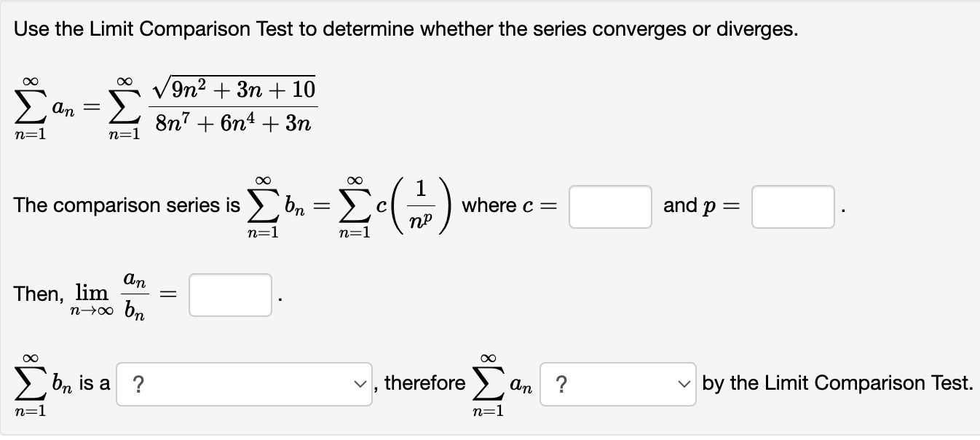Click the denominator 8n⁷ + 6n⁴ + 3n
This screenshot has height=440, width=980.
[x=234, y=122]
